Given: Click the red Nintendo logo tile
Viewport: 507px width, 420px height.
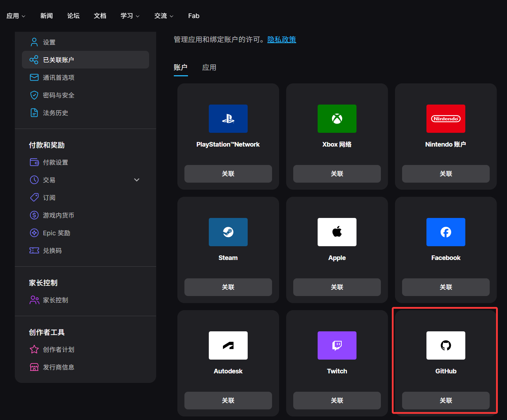Looking at the screenshot, I should click(446, 119).
